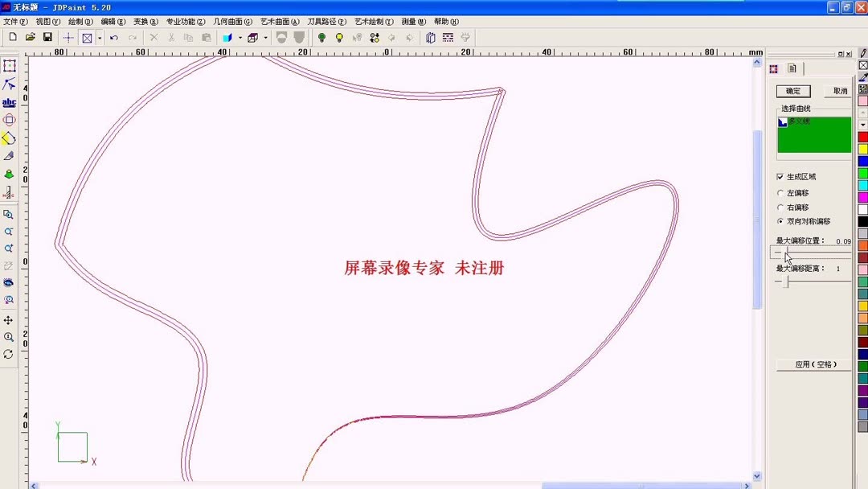868x489 pixels.
Task: Choose 双向对称偏移 offset mode
Action: [780, 220]
